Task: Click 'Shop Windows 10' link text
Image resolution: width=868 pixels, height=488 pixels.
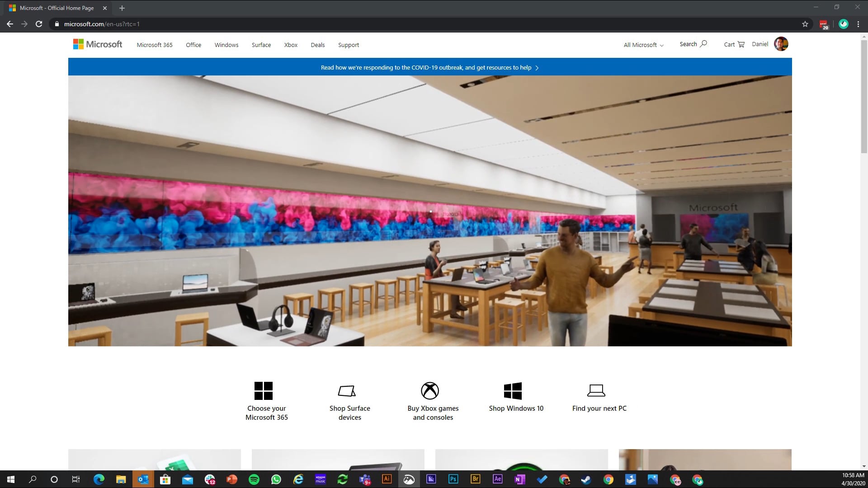Action: click(516, 408)
